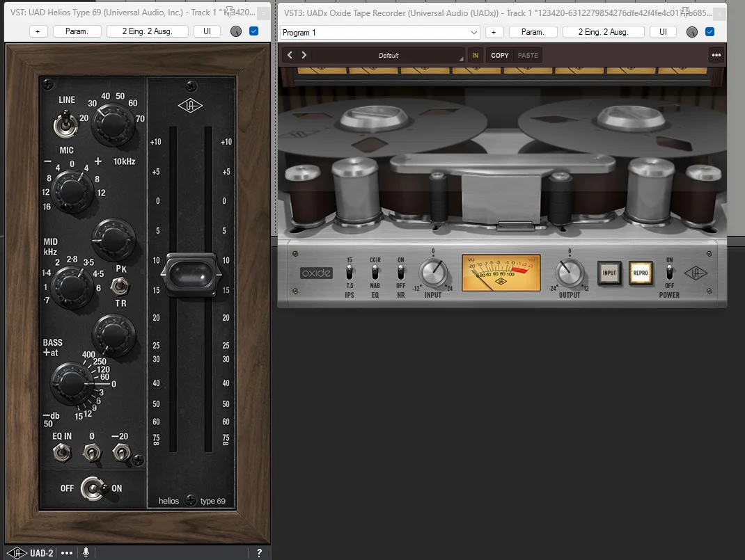
Task: Open the three-dot options menu in Oxide toolbar
Action: click(x=716, y=55)
